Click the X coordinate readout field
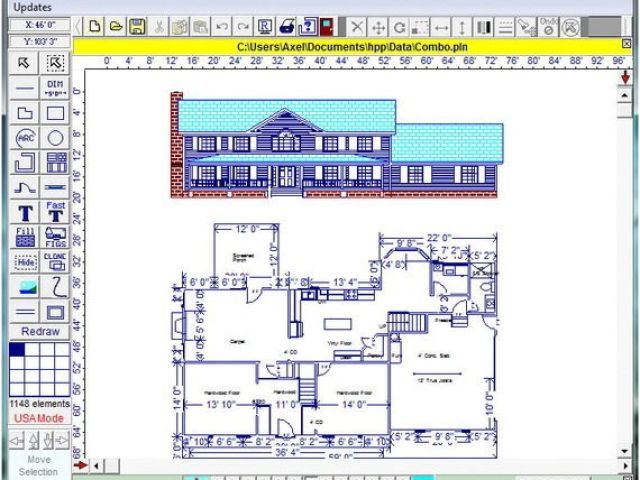Screen dimensions: 640x480 pos(38,25)
